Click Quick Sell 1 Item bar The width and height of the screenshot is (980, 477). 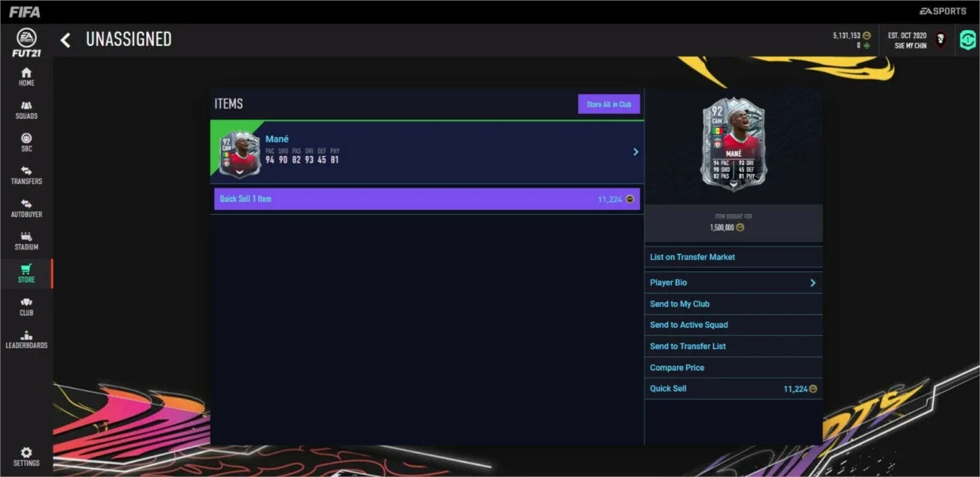pyautogui.click(x=427, y=199)
